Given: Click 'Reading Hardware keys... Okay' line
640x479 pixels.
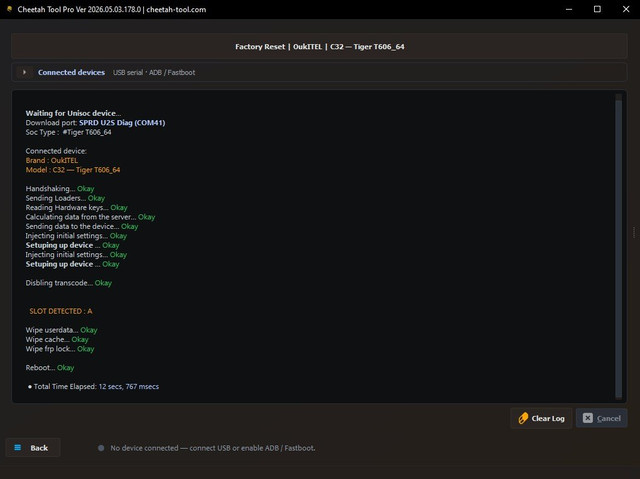Looking at the screenshot, I should point(76,207).
